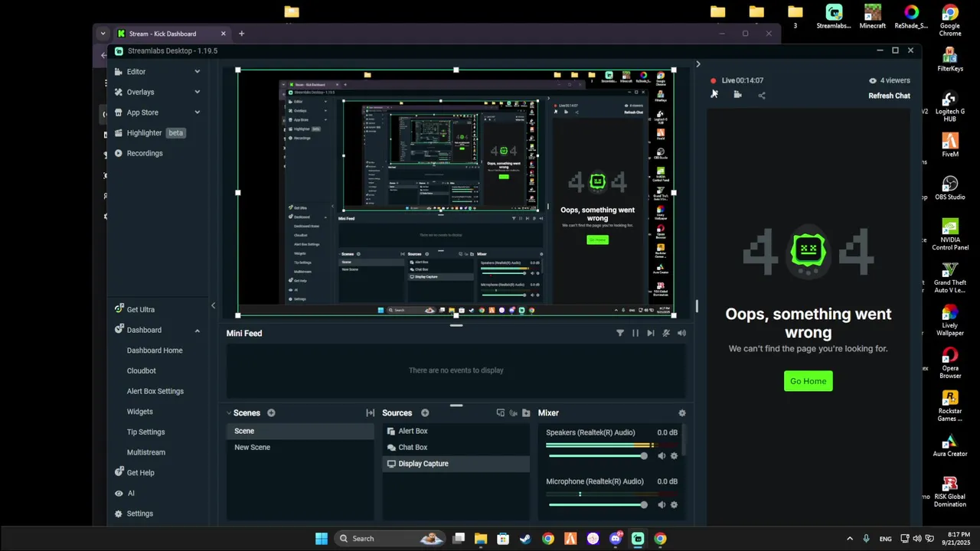
Task: Click the vertical camera icon in Sources
Action: pos(514,412)
